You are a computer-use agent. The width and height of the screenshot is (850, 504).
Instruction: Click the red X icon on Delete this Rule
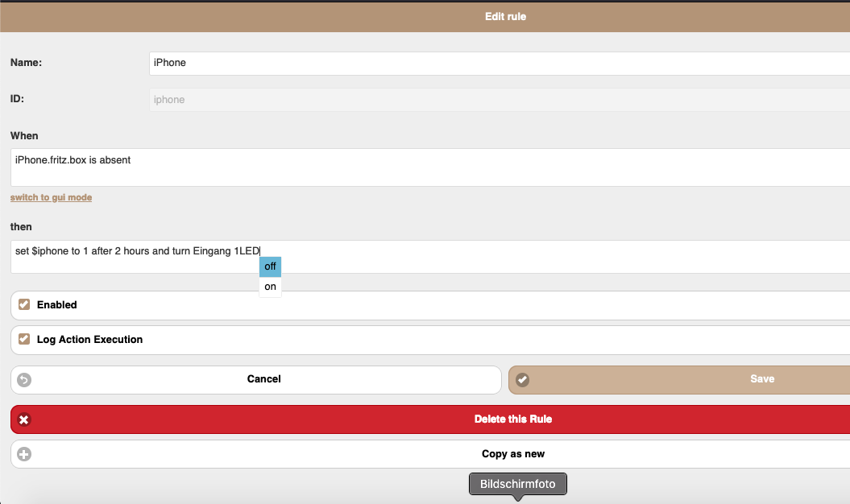(24, 419)
